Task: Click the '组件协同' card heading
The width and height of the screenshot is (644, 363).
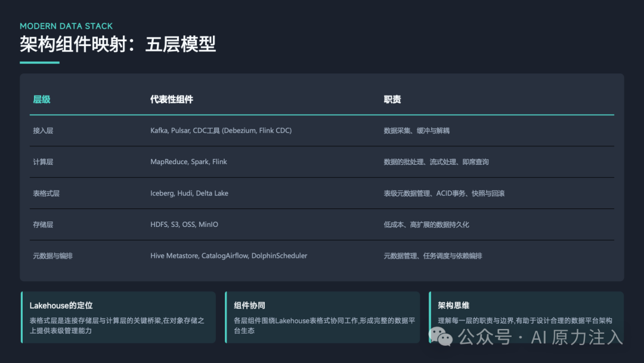Action: pyautogui.click(x=249, y=306)
